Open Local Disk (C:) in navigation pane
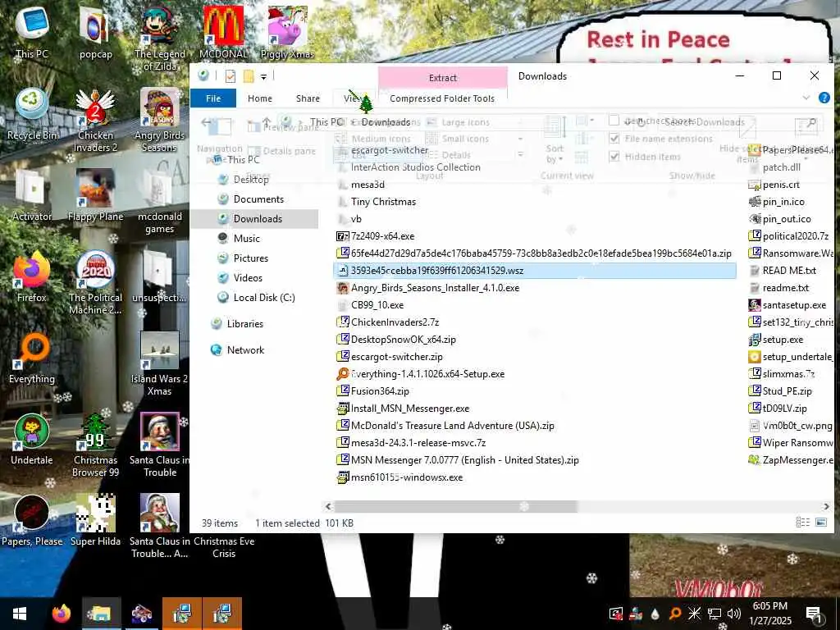 point(263,298)
